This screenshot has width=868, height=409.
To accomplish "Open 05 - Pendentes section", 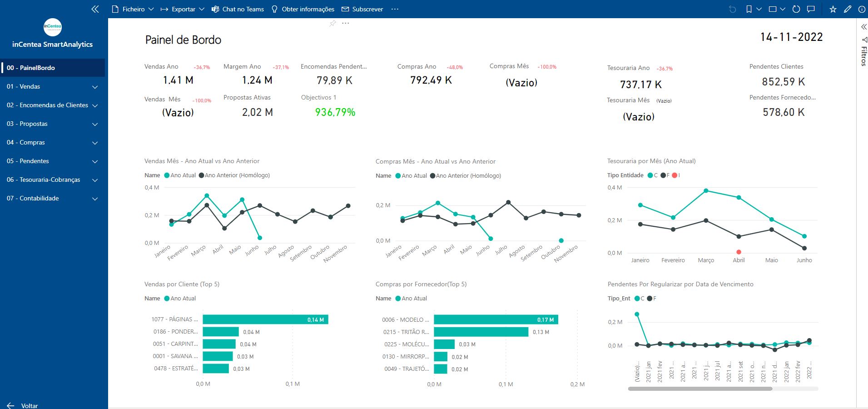I will point(28,161).
